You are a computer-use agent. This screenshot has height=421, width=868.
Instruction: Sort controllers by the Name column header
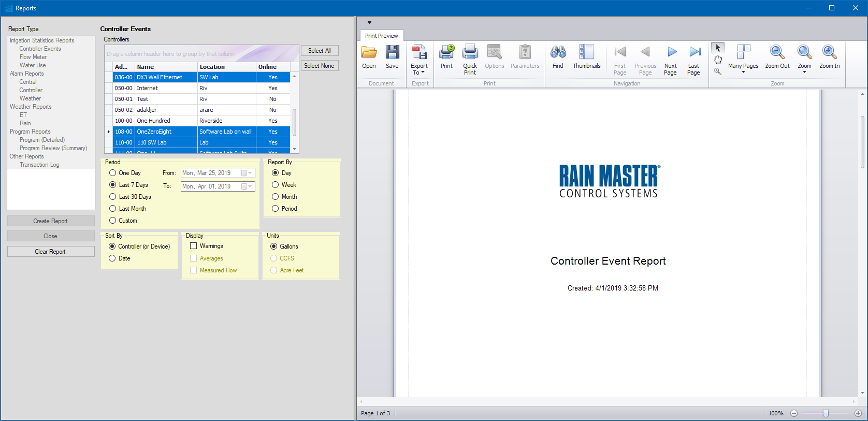166,67
